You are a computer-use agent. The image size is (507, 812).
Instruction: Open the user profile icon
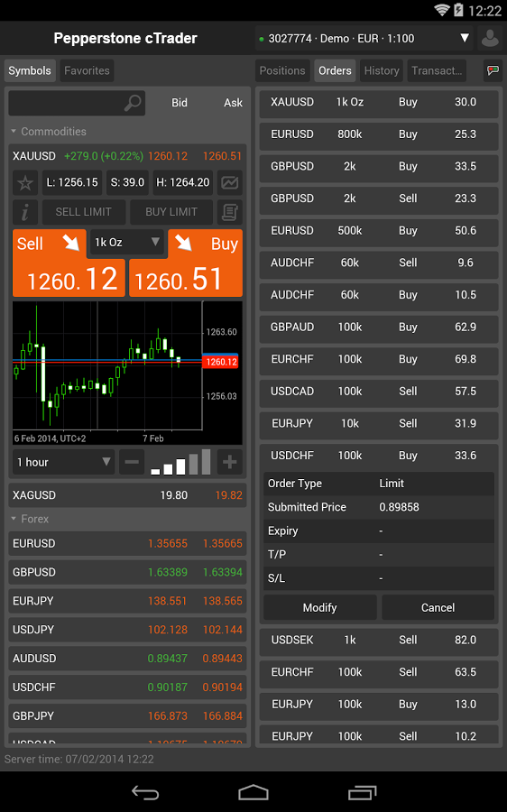490,38
